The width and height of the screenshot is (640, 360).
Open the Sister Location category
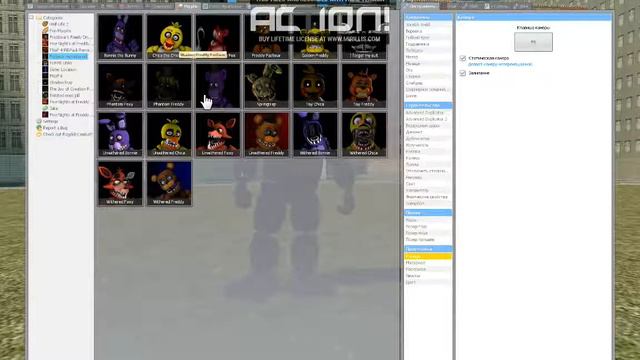tap(63, 69)
